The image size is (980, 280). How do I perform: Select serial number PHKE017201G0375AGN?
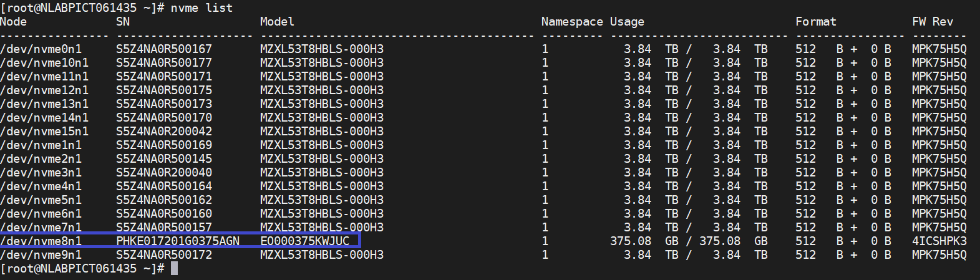(177, 241)
